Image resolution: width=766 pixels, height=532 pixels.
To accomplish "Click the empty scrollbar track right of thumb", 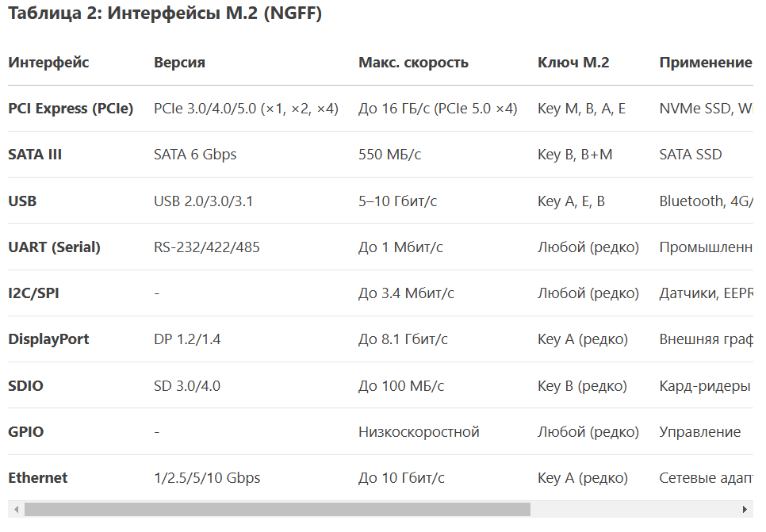I will (x=633, y=509).
